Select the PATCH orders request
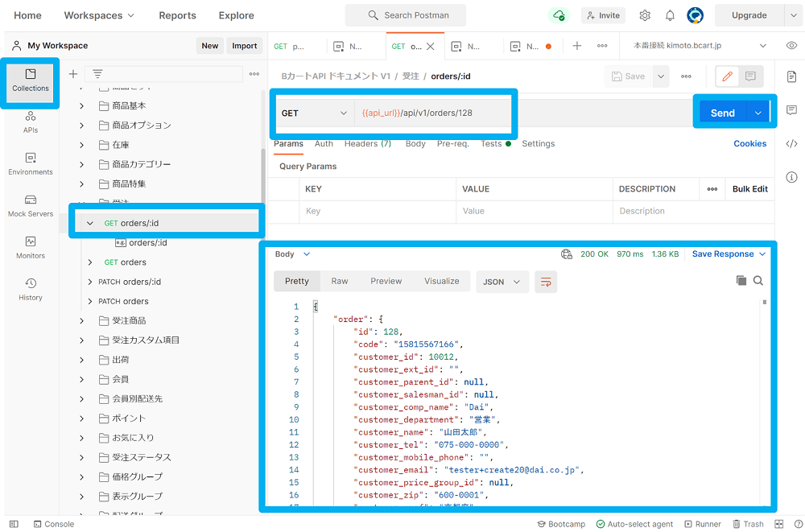 tap(123, 302)
